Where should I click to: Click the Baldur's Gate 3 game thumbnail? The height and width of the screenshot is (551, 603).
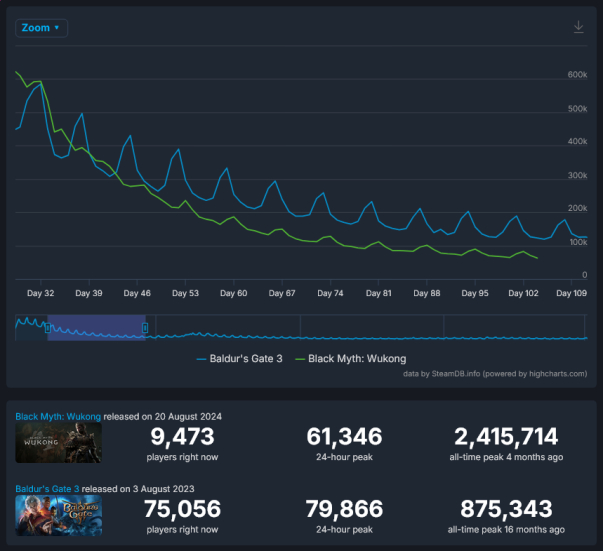tap(58, 515)
